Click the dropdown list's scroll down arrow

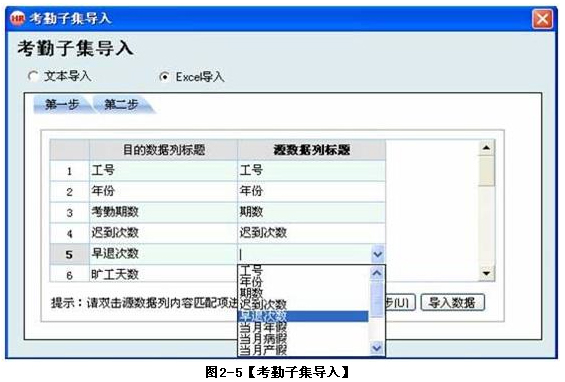coord(377,348)
